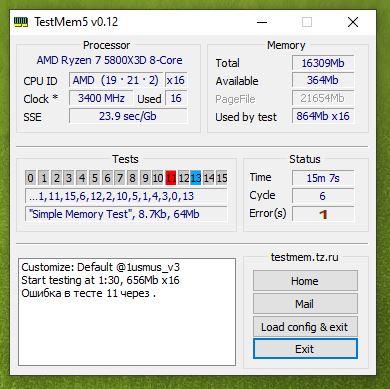The height and width of the screenshot is (389, 390).
Task: Select test box 1
Action: 43,178
